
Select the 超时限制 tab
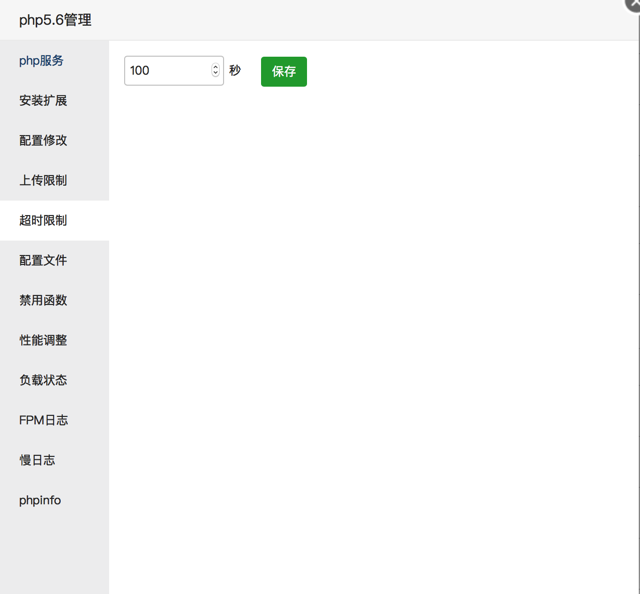(54, 220)
